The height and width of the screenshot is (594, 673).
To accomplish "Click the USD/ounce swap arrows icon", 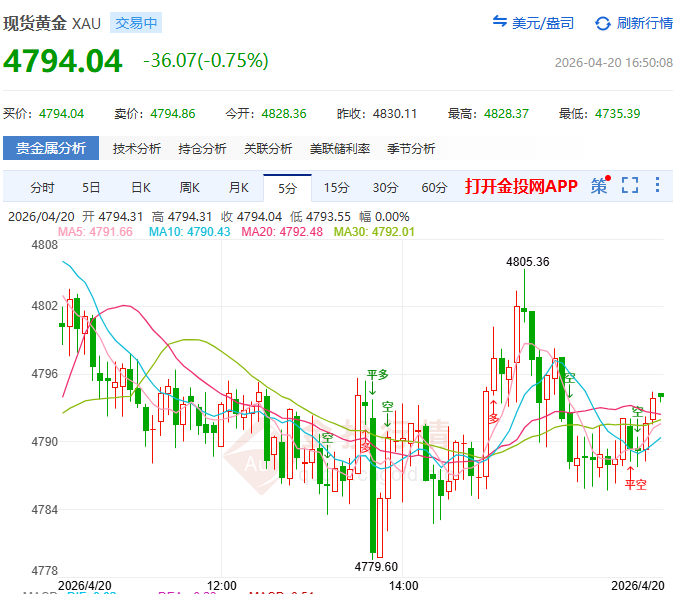I will point(500,21).
